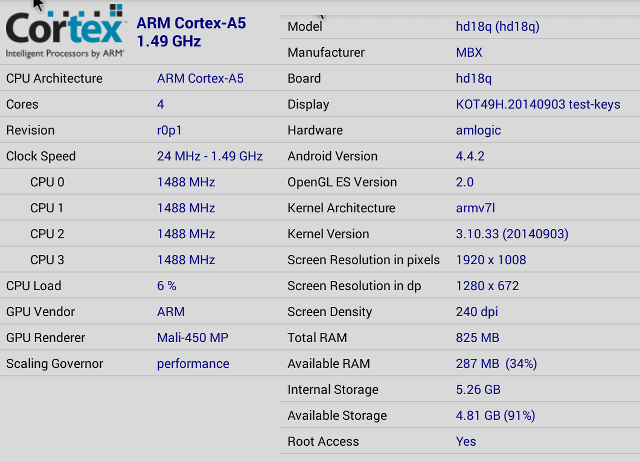This screenshot has width=640, height=462.
Task: Click the Cortex logo image
Action: pyautogui.click(x=64, y=31)
